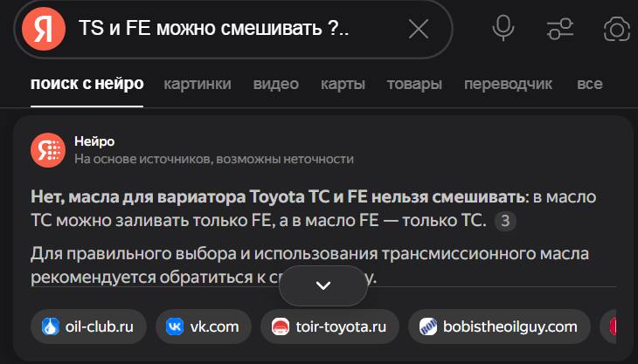Switch to the «переводчик» tab
638x364 pixels.
click(509, 85)
